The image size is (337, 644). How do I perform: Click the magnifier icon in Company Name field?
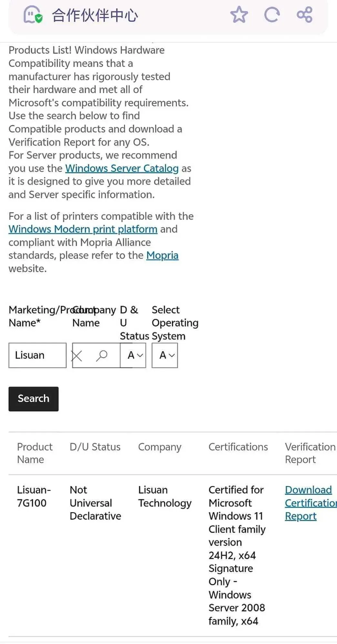tap(102, 355)
